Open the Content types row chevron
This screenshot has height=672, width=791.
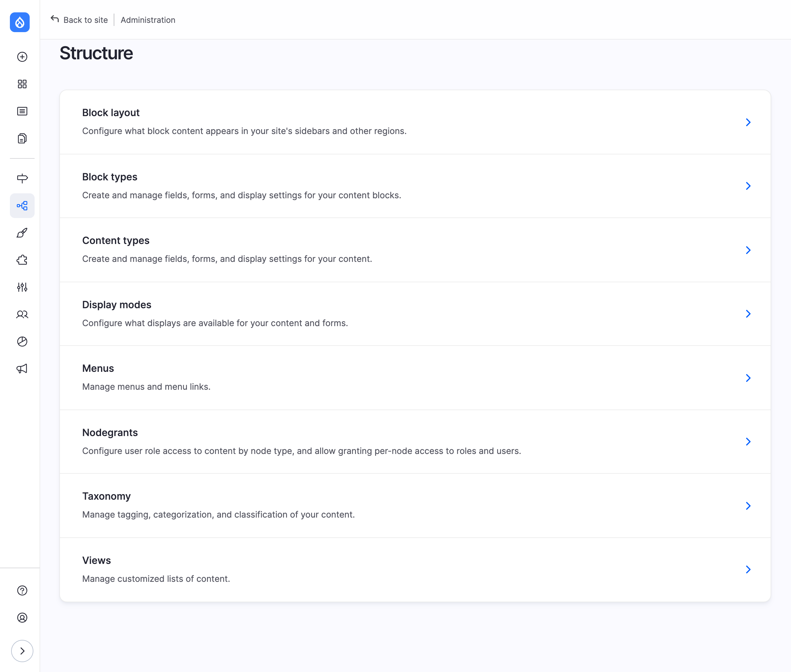748,250
